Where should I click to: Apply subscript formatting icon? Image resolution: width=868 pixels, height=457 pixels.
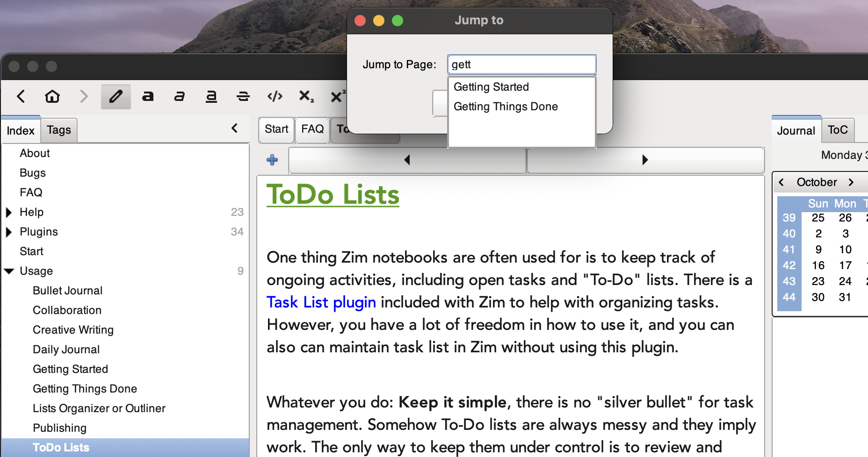(x=306, y=96)
